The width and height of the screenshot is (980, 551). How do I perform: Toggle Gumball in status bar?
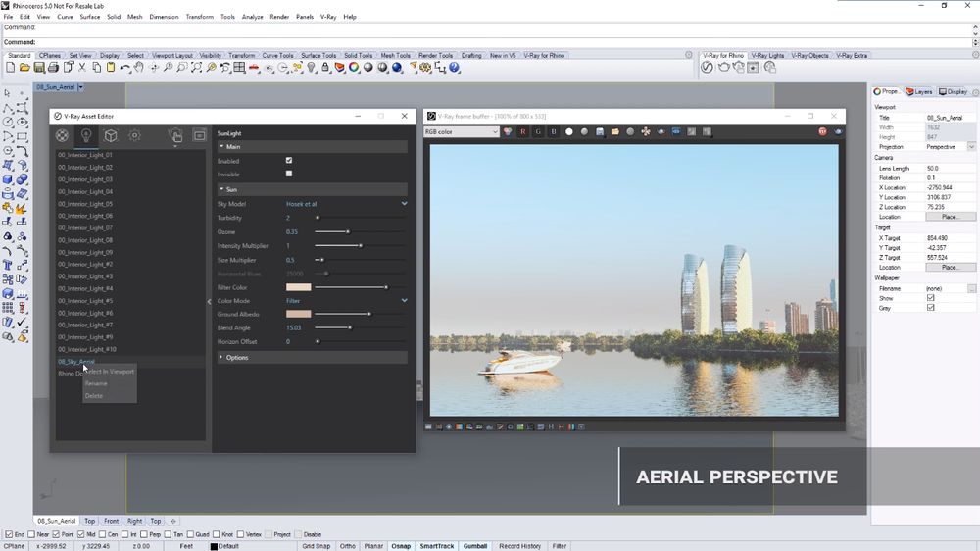475,546
